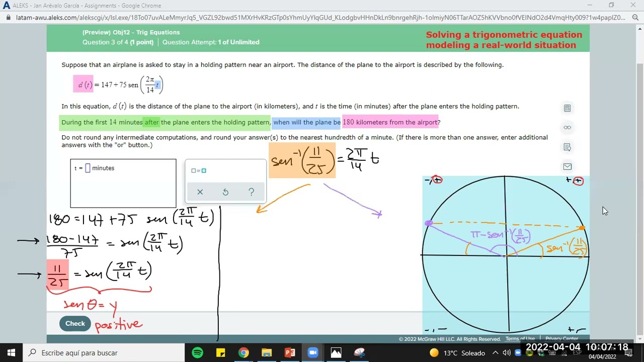
Task: Open the Windows Start menu
Action: [11, 352]
